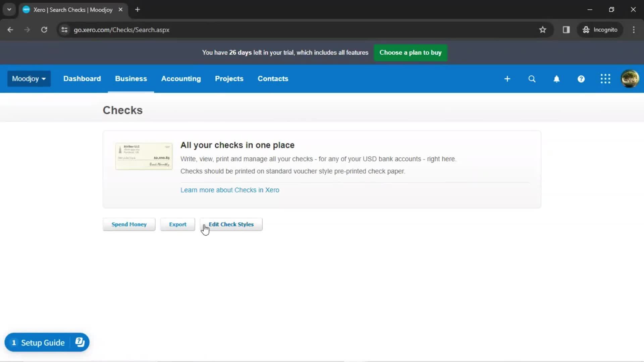Click the Spend Money button
Image resolution: width=644 pixels, height=362 pixels.
click(x=129, y=224)
